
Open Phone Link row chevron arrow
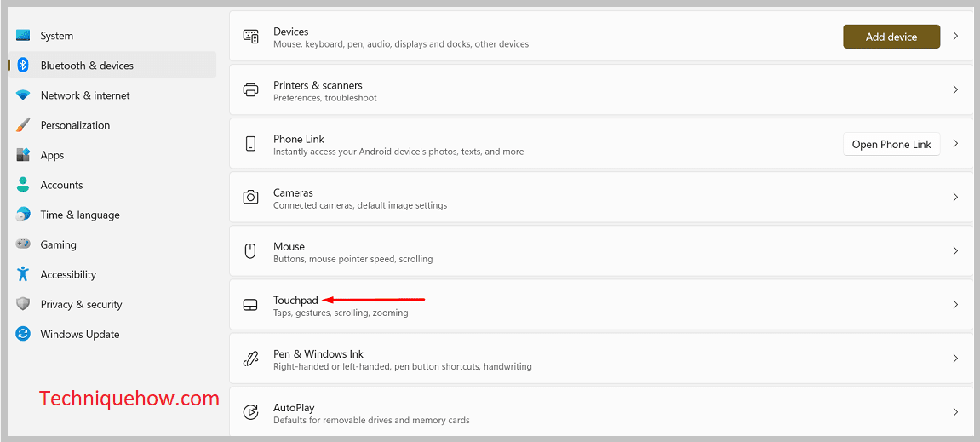click(x=955, y=144)
